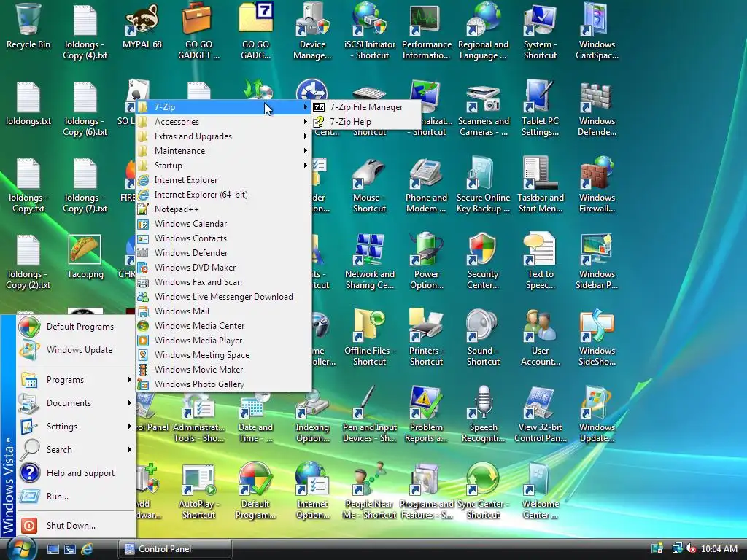Launch Windows Media Player
This screenshot has height=560, width=747.
[x=223, y=341]
